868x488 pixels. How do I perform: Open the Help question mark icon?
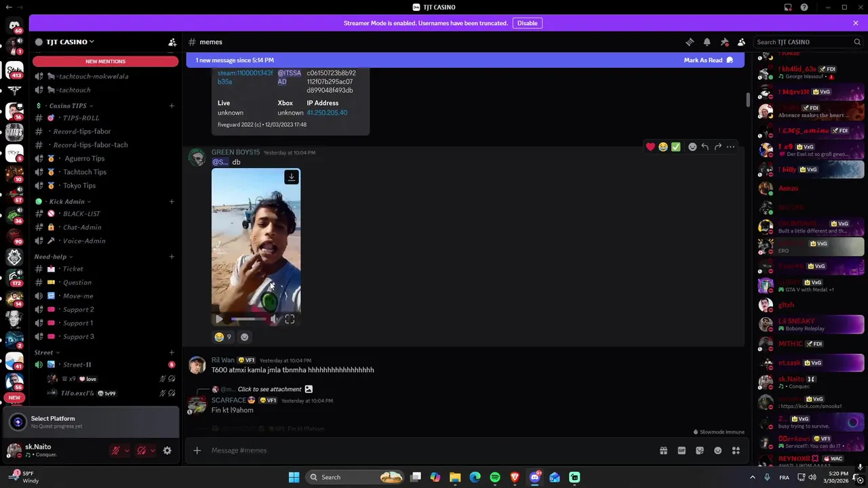click(804, 7)
